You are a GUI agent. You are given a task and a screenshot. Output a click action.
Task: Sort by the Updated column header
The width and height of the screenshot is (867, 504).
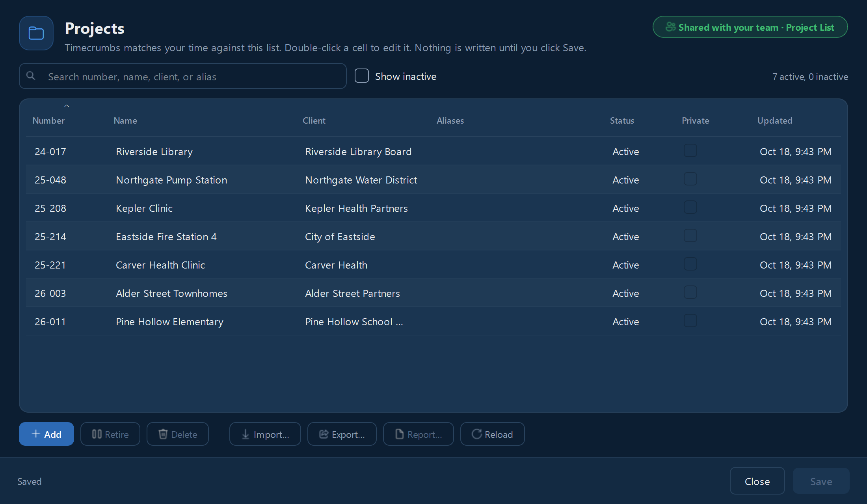775,120
